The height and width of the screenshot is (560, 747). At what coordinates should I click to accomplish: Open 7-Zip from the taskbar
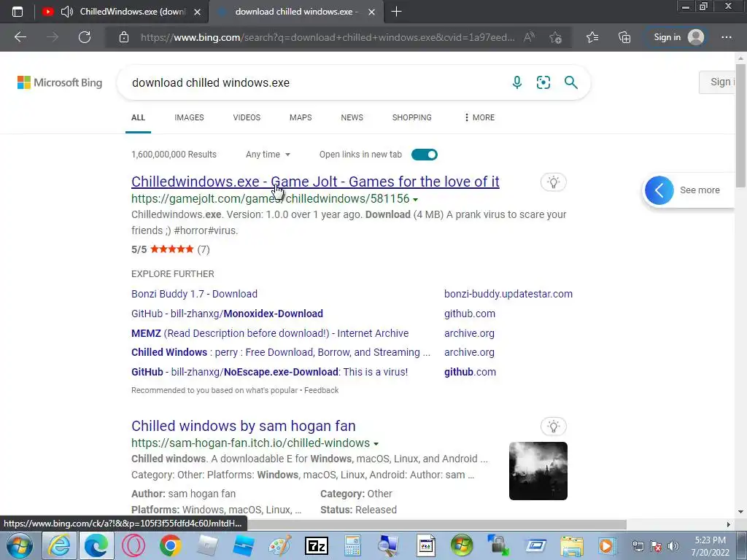coord(317,545)
